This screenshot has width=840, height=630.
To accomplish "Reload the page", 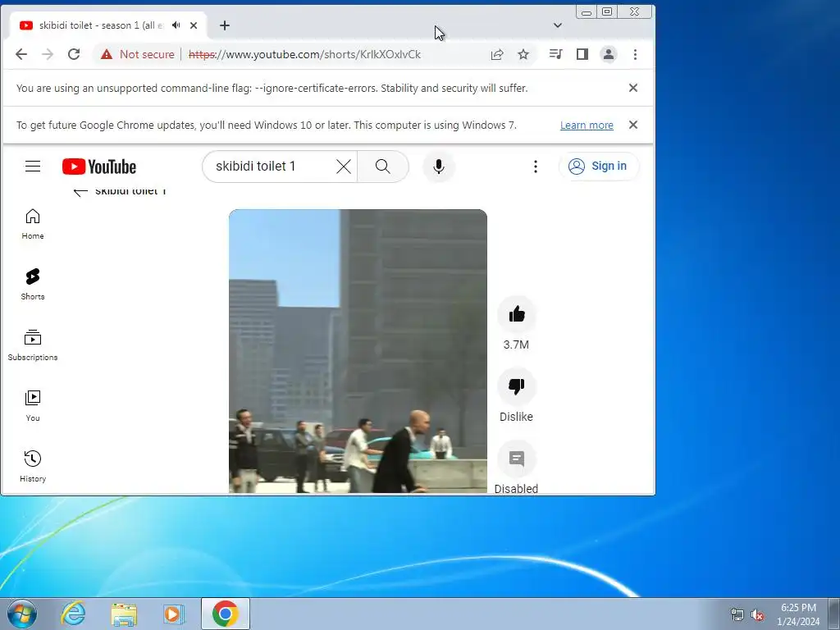I will (x=74, y=54).
